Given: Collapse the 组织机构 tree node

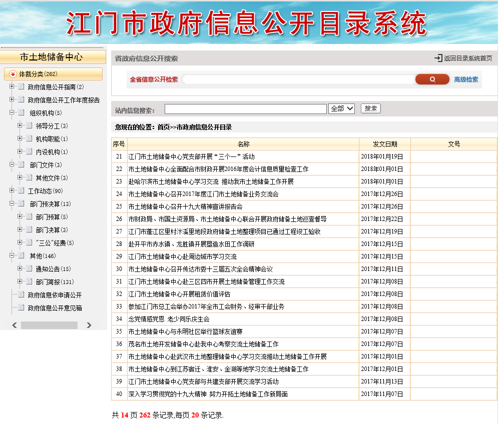Looking at the screenshot, I should coord(12,112).
